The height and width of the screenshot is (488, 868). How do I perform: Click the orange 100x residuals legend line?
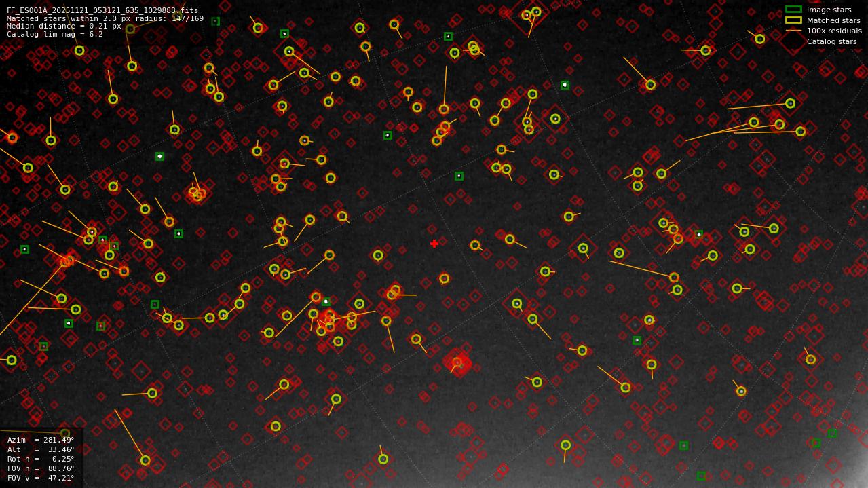793,31
